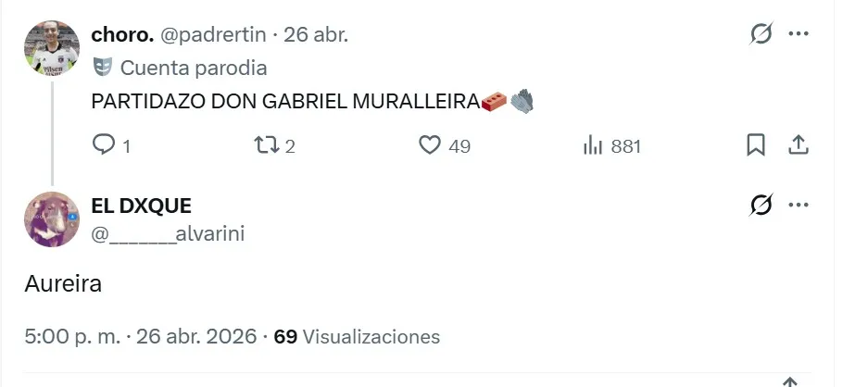Open the @padrertin handle link
Viewport: 868px width, 387px height.
click(x=213, y=35)
